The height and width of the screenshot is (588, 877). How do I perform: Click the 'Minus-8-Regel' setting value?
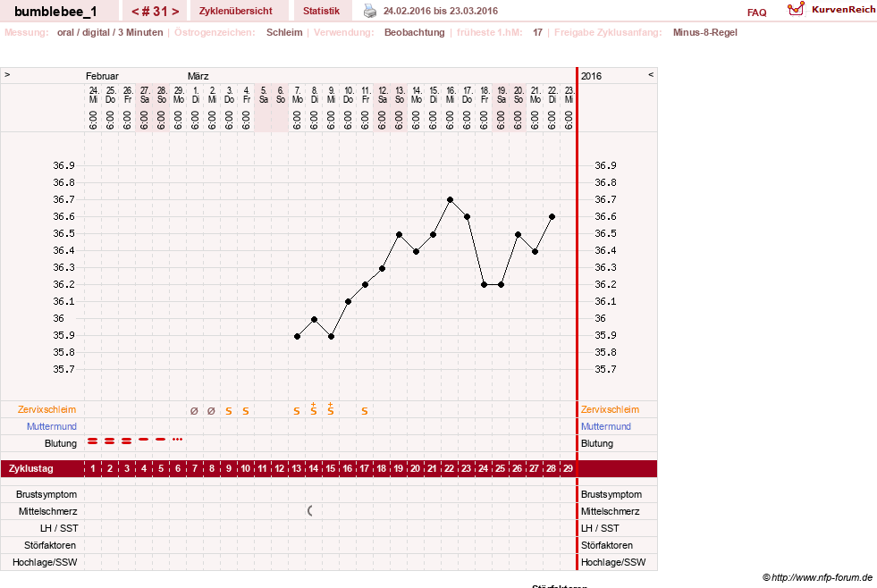pyautogui.click(x=704, y=32)
